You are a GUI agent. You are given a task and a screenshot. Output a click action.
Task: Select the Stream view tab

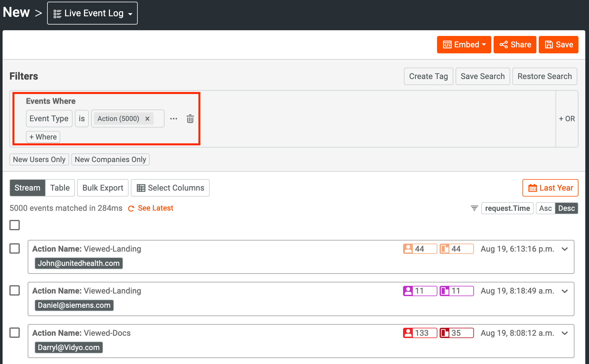click(x=28, y=188)
